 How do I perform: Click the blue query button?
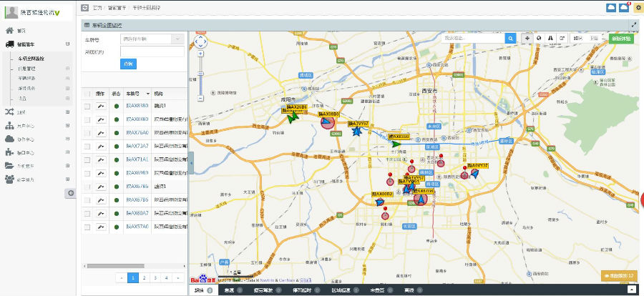click(x=128, y=64)
